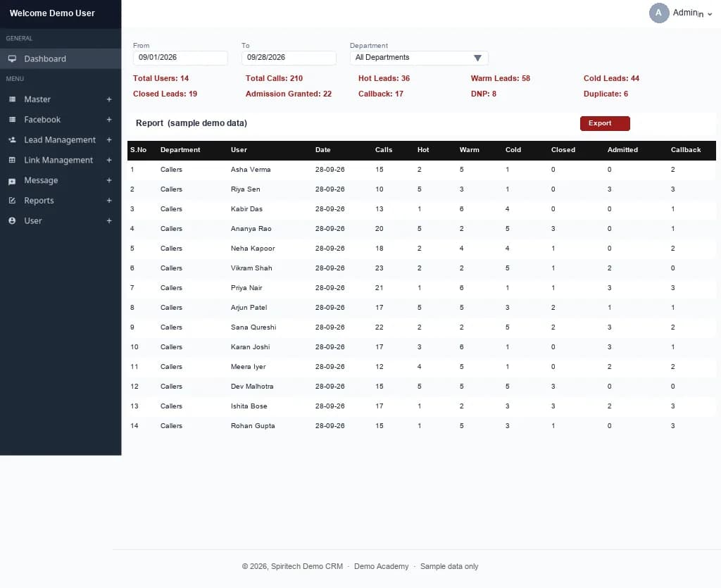
Task: Click user name Vikram Shah
Action: coord(251,268)
